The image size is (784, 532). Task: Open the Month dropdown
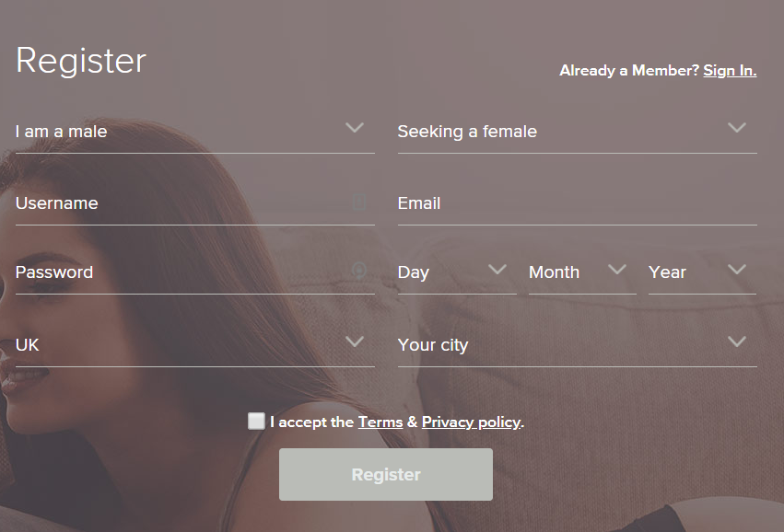tap(582, 272)
